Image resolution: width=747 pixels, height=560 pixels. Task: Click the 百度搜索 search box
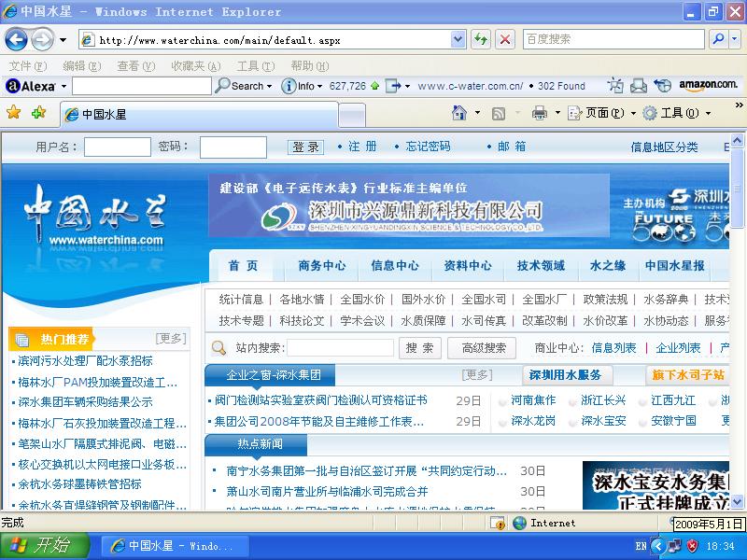(x=613, y=39)
